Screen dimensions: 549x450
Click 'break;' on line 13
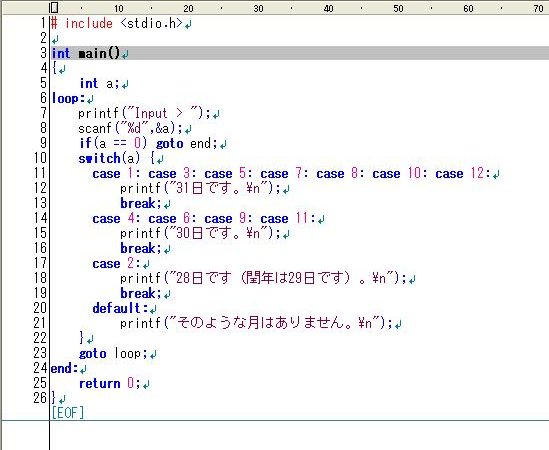click(141, 203)
